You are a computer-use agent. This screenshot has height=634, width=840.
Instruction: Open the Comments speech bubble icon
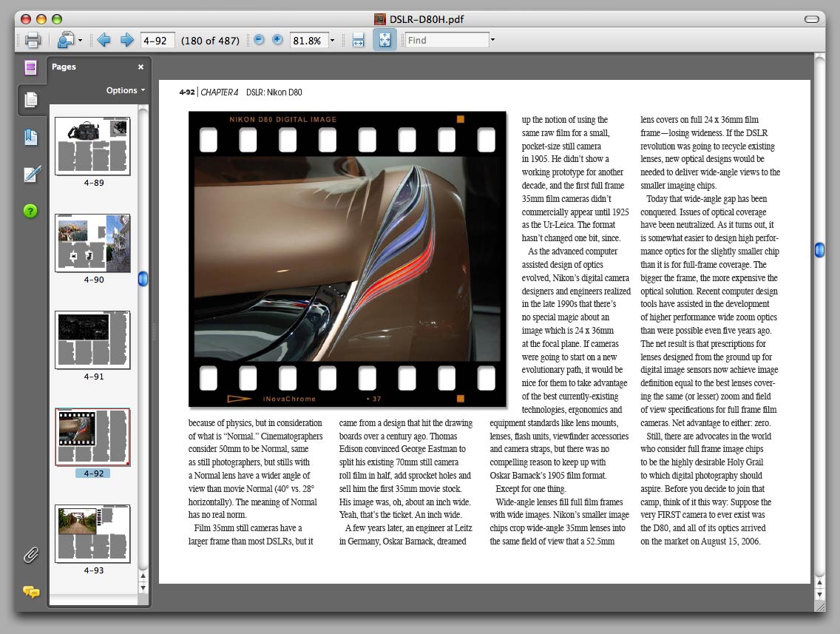pyautogui.click(x=31, y=592)
